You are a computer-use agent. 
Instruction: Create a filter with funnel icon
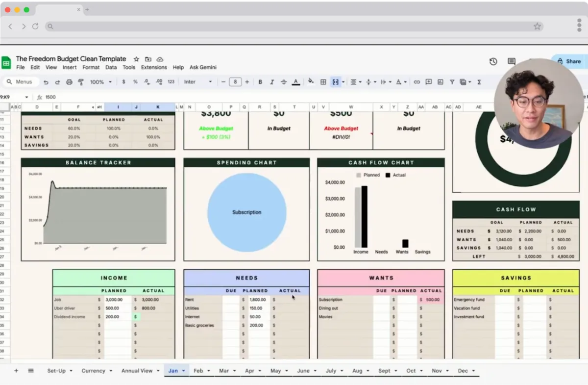tap(452, 82)
